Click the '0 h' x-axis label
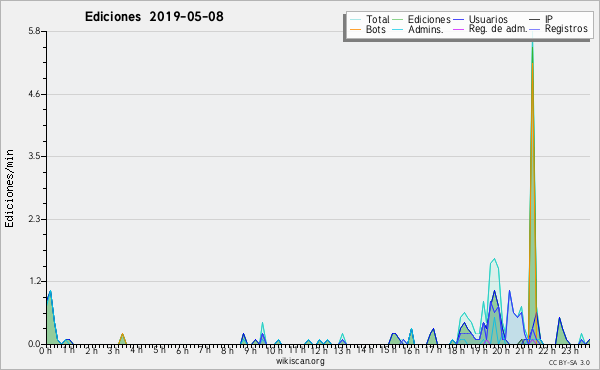 point(46,350)
